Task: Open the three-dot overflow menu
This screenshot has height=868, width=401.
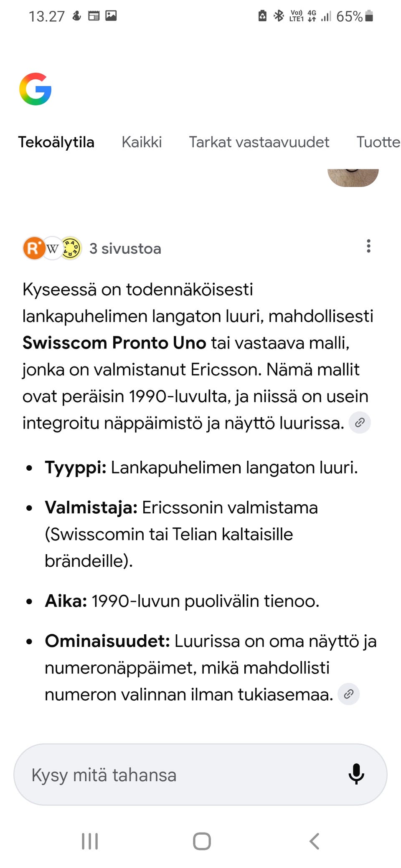Action: (368, 247)
